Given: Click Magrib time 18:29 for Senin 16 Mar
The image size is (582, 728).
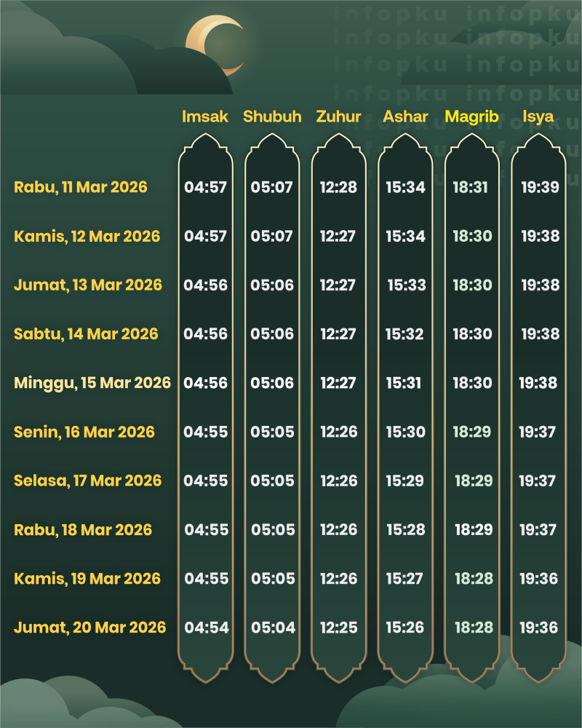Looking at the screenshot, I should tap(472, 432).
